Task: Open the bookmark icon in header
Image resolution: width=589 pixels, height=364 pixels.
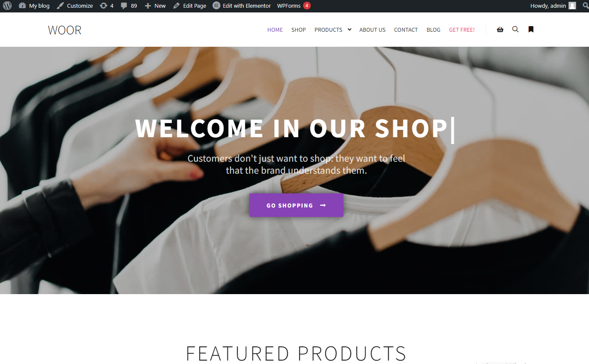Action: (531, 30)
